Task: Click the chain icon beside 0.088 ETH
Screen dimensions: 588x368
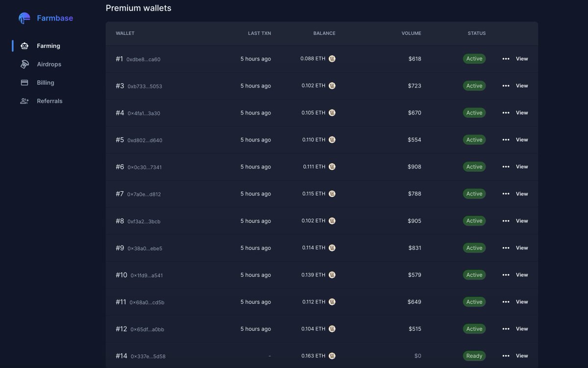Action: (x=332, y=59)
